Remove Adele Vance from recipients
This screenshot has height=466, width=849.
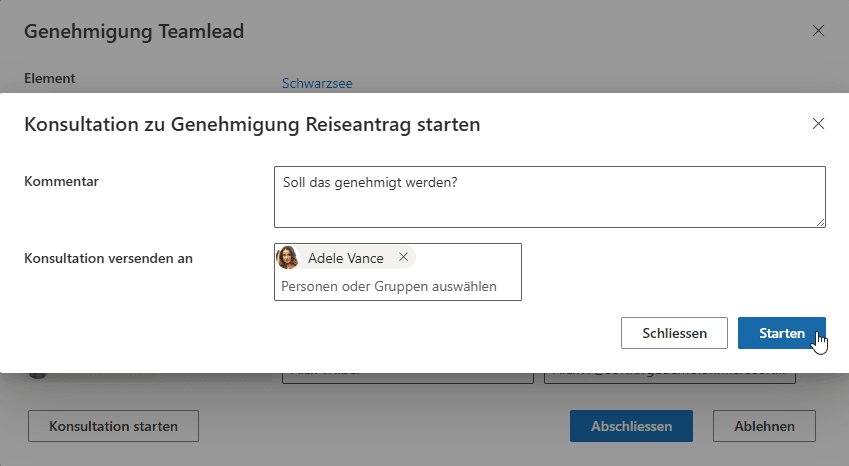(x=403, y=257)
